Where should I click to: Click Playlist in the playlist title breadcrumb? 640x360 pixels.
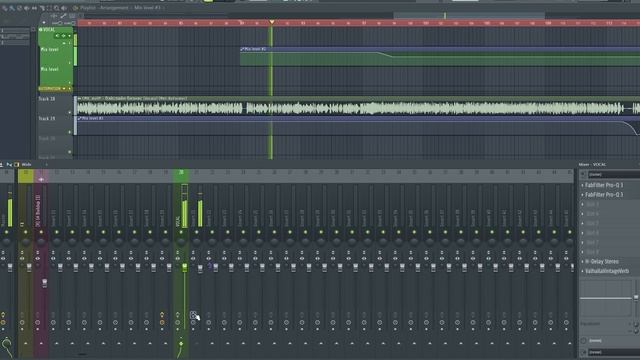[x=88, y=8]
